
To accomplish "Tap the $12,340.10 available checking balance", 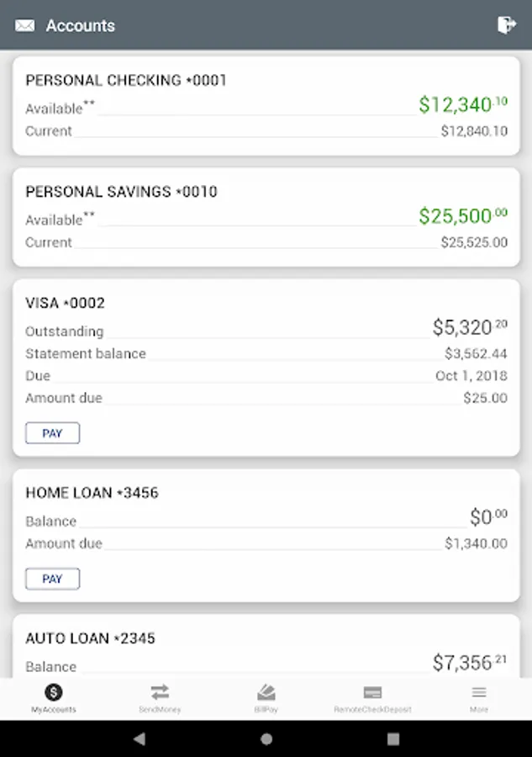I will 462,105.
